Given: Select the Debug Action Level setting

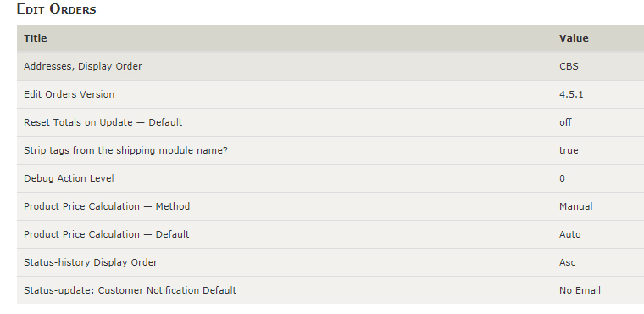Looking at the screenshot, I should (330, 178).
